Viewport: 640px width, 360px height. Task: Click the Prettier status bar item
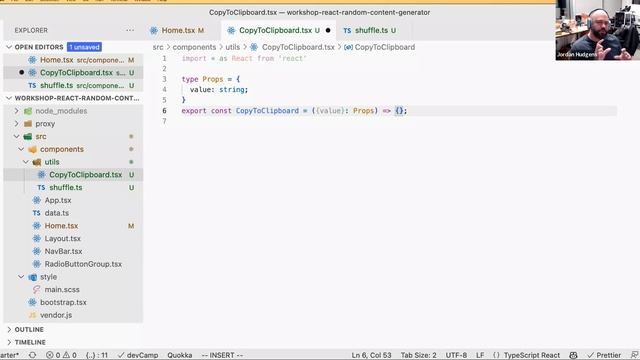604,355
